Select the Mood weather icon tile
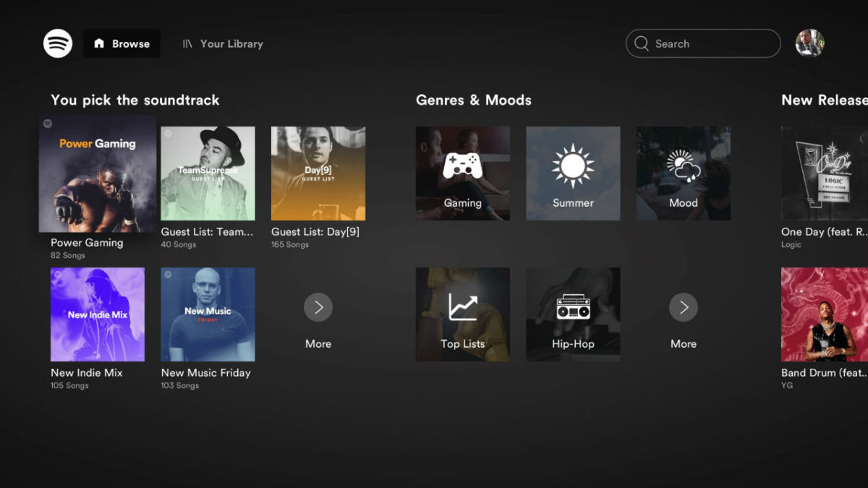 [x=683, y=173]
